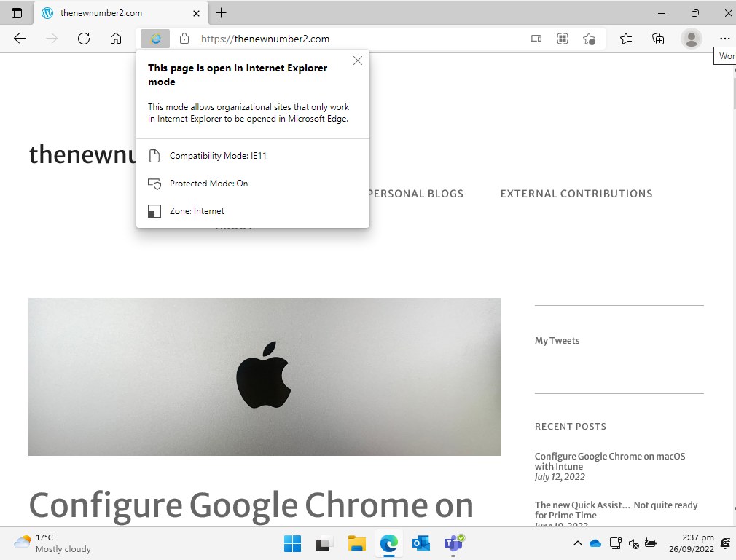Click the lock site info icon

(x=184, y=39)
